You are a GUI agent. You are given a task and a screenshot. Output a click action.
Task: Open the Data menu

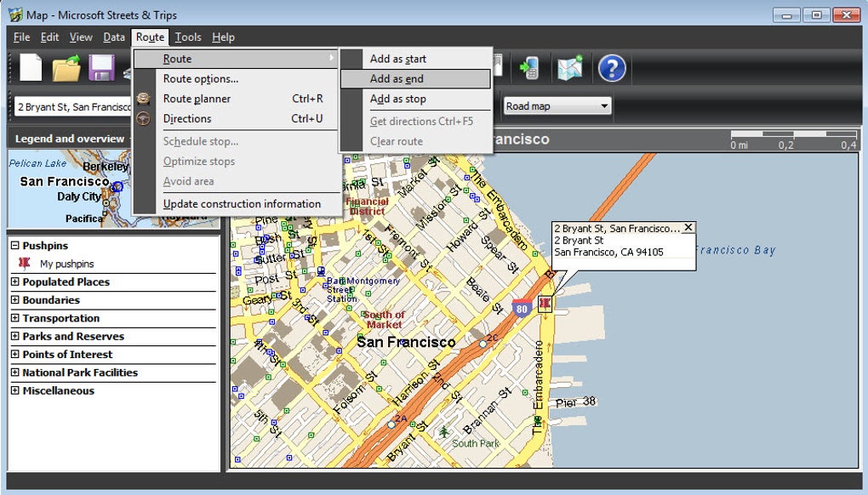[x=114, y=37]
